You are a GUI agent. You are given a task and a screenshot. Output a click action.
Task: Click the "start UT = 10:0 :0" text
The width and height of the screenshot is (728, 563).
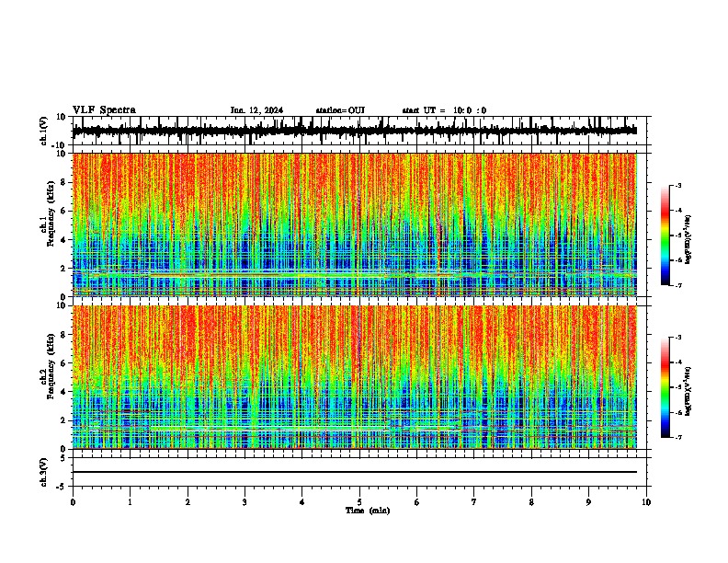[x=444, y=110]
